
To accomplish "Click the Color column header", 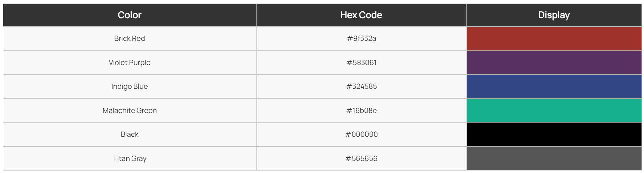I will tap(130, 15).
